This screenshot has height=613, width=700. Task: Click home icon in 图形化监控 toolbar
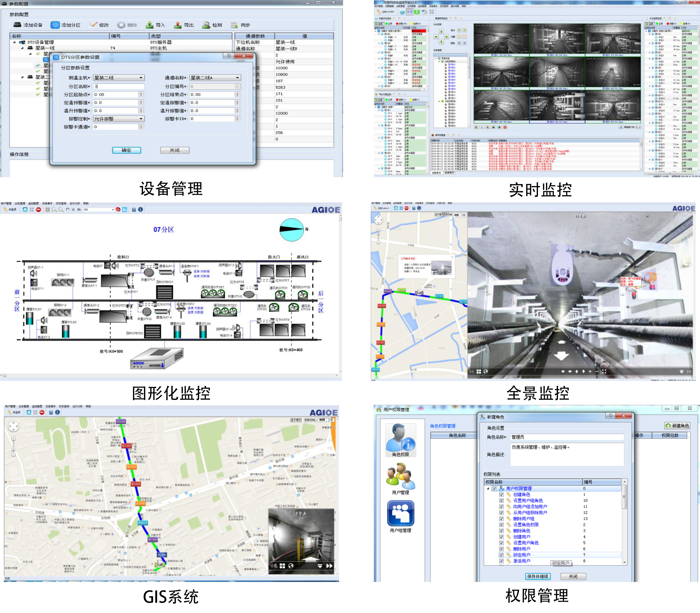point(25,209)
